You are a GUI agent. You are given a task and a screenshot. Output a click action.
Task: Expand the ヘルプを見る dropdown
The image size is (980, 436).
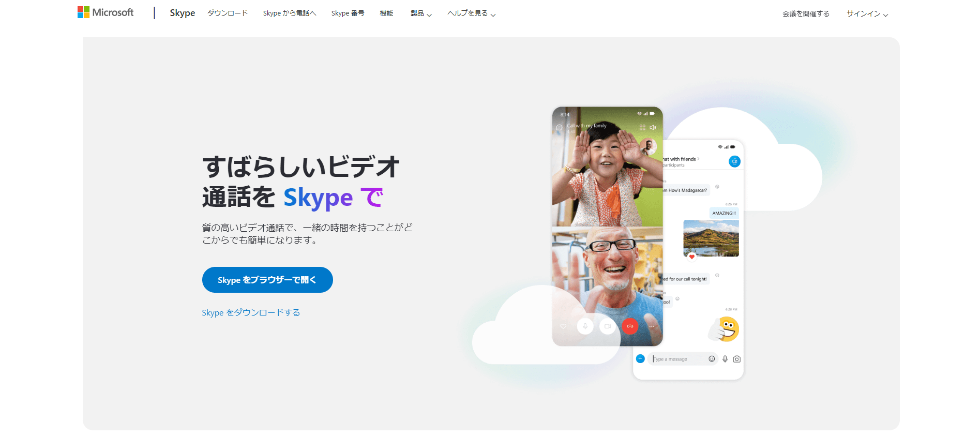pyautogui.click(x=472, y=13)
